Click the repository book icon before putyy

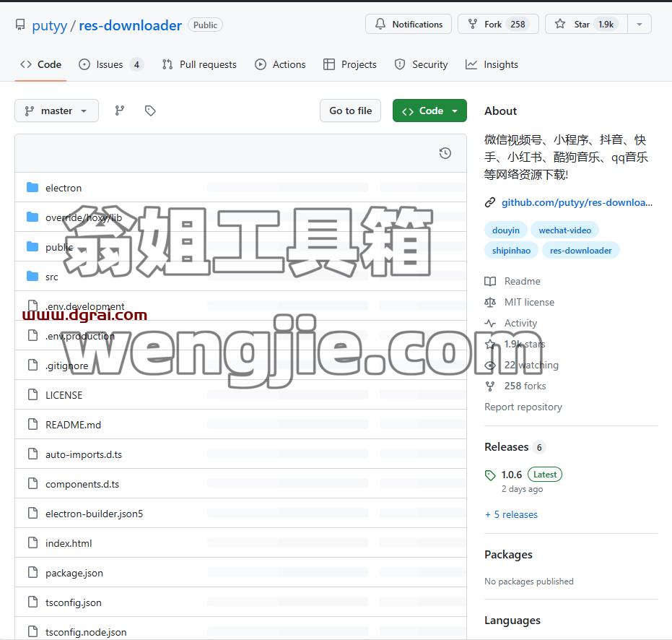[20, 25]
